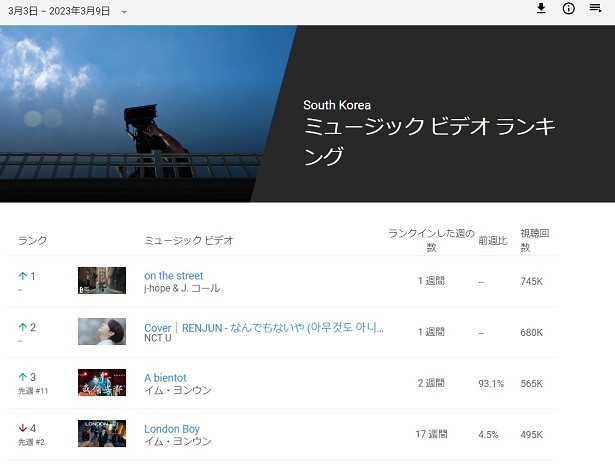Click the 'A bientot' video thumbnail
The height and width of the screenshot is (464, 615).
click(102, 383)
